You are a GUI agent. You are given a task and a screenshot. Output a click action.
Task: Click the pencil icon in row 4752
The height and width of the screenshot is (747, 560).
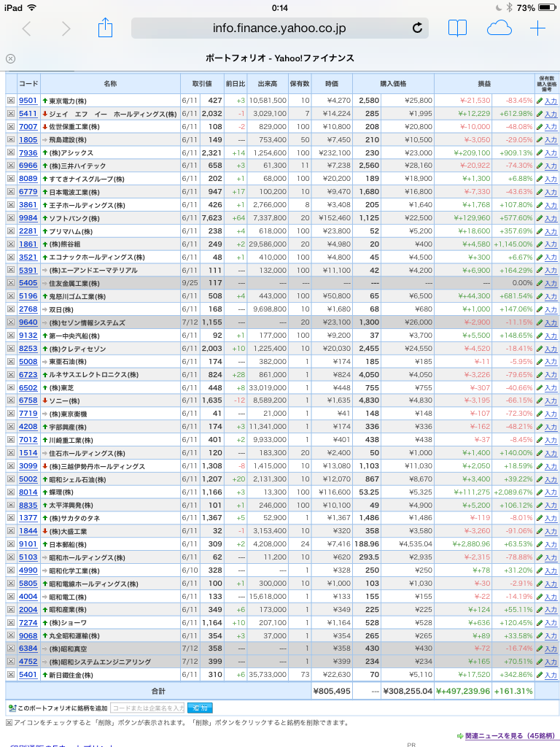[540, 662]
